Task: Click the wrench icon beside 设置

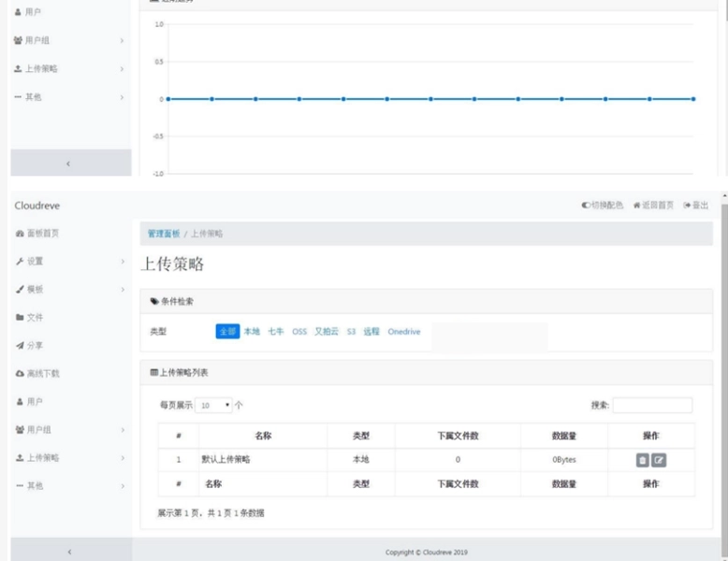Action: (20, 261)
